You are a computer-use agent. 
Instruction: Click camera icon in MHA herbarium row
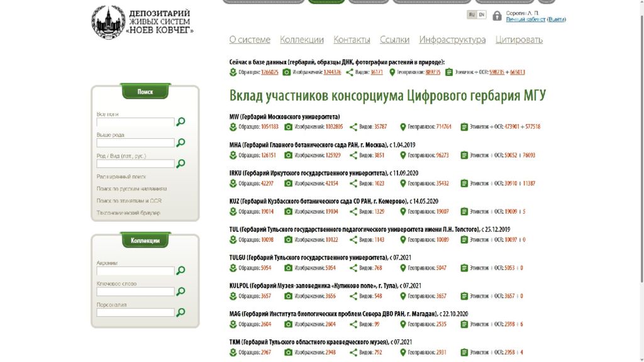point(288,155)
